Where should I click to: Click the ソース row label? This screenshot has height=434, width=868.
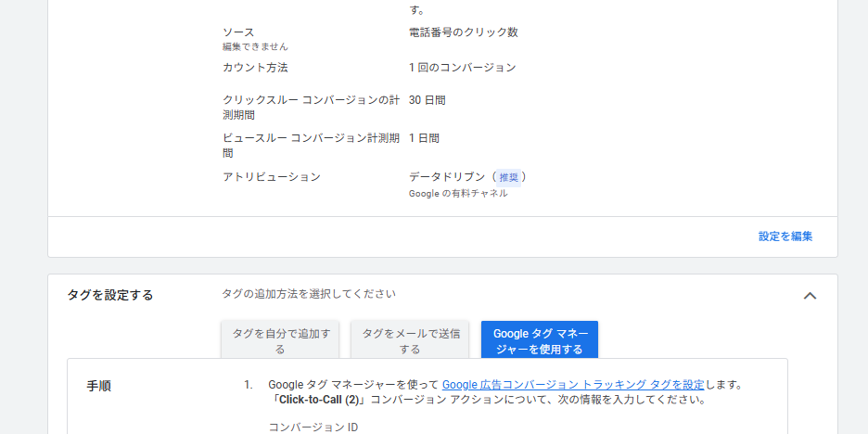[238, 32]
